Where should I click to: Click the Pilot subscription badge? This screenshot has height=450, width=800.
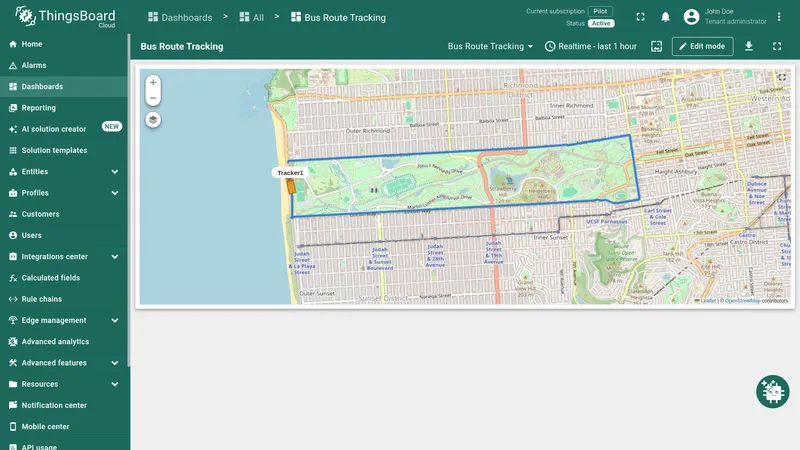pyautogui.click(x=600, y=11)
